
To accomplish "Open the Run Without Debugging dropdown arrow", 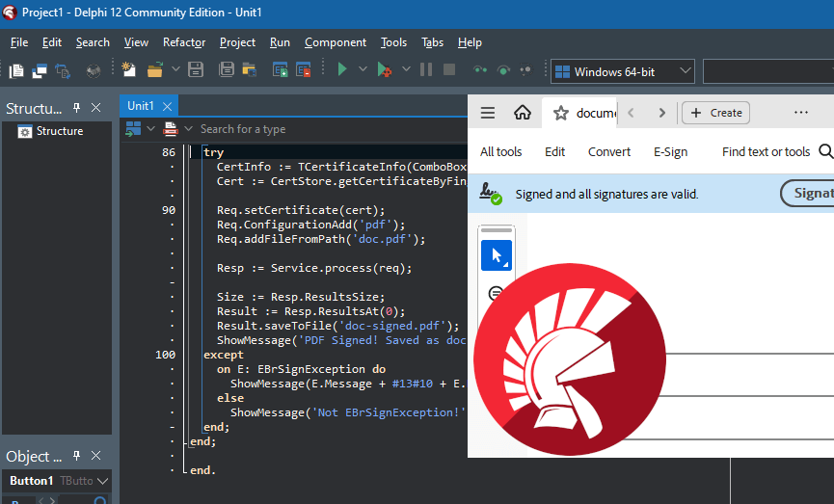I will 363,69.
